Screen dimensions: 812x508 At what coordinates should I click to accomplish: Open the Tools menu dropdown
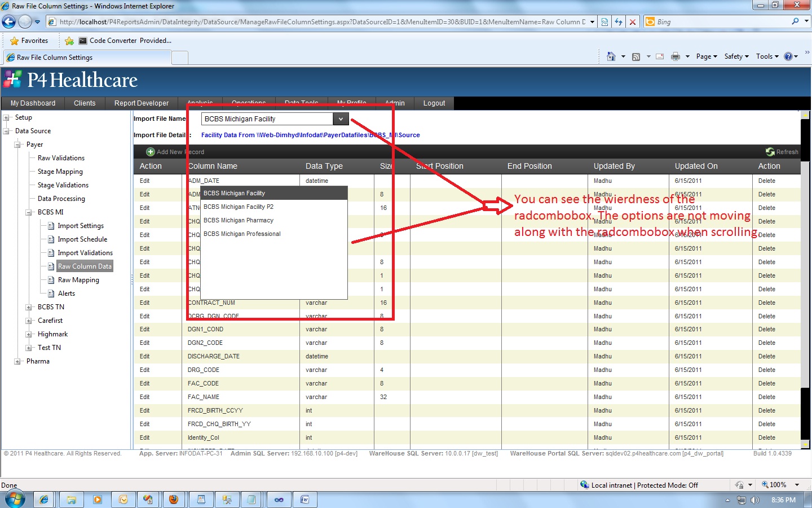coord(767,56)
